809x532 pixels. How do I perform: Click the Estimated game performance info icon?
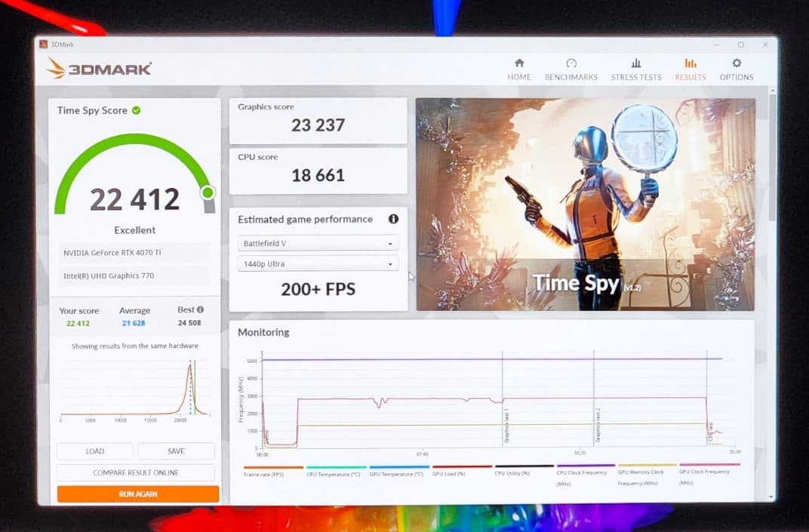pyautogui.click(x=393, y=219)
